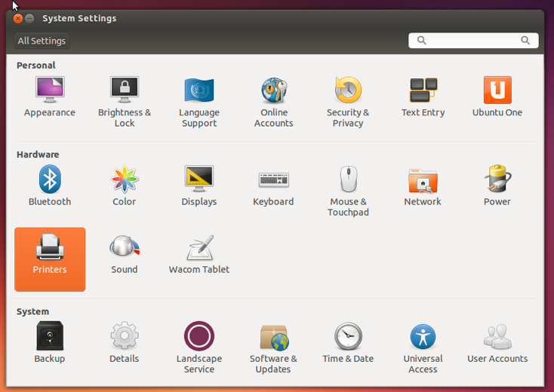The image size is (554, 392).
Task: Open the Displays settings
Action: click(199, 185)
